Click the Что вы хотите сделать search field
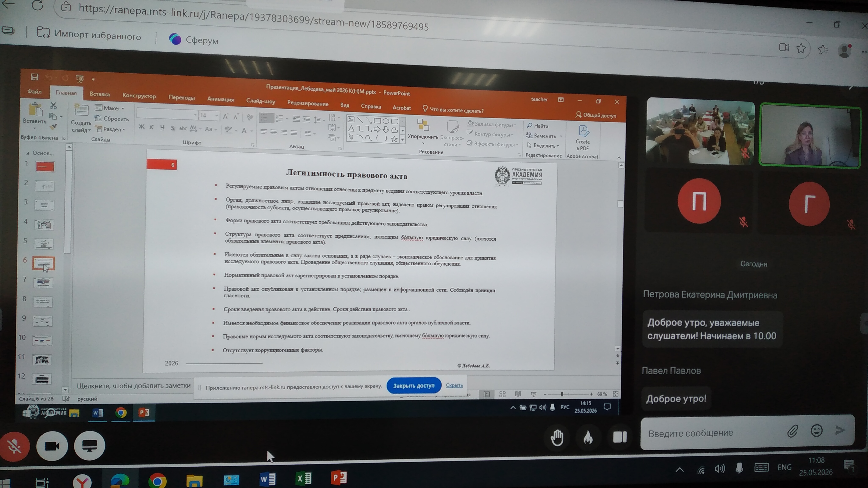The image size is (868, 488). pos(453,110)
